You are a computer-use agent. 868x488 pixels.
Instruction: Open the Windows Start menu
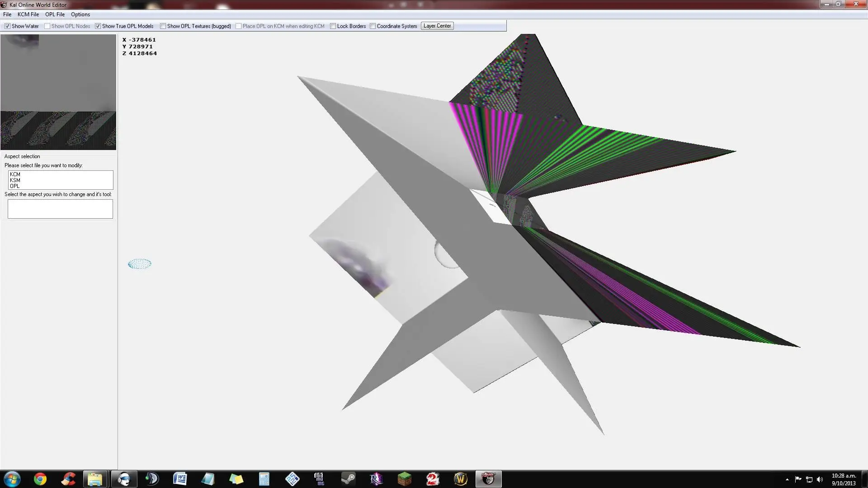coord(12,479)
